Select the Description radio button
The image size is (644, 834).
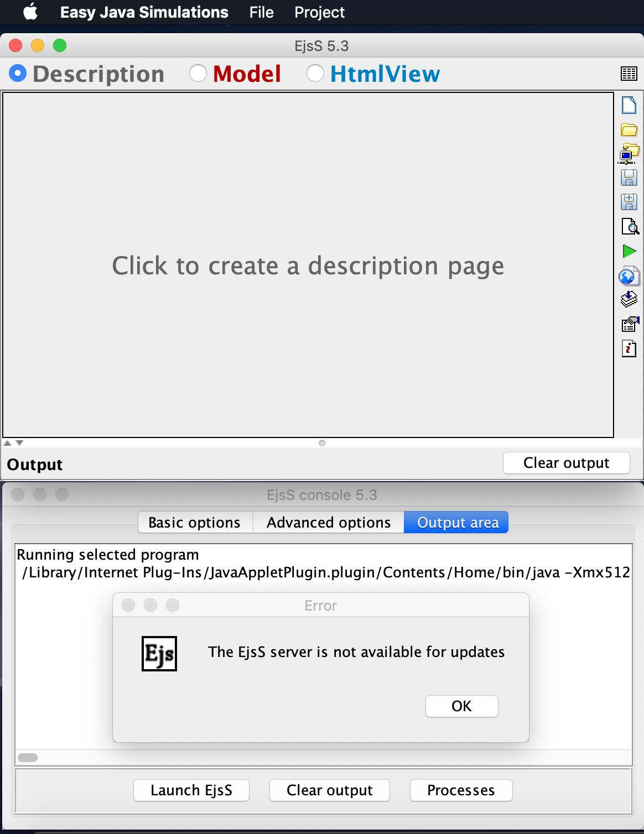18,73
